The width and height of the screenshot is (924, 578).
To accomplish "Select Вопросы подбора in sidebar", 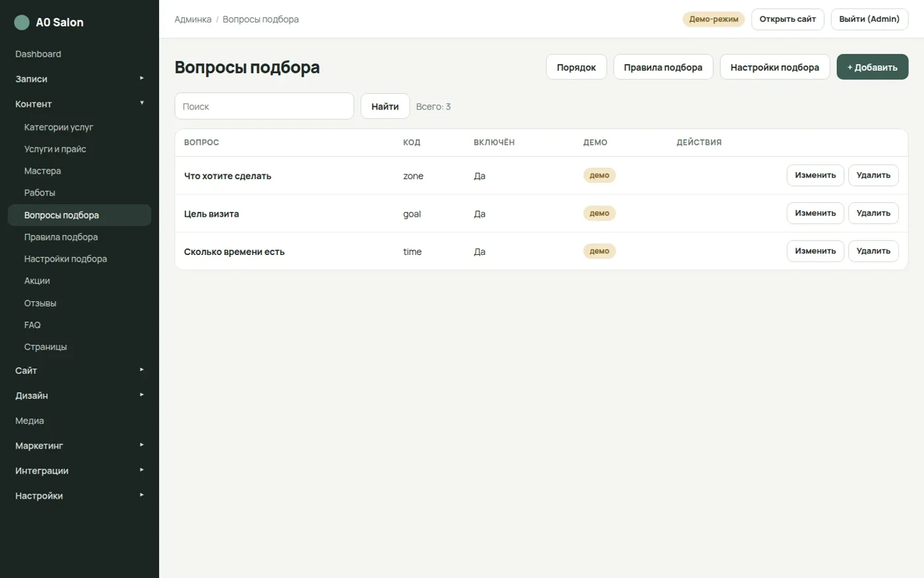I will tap(79, 215).
